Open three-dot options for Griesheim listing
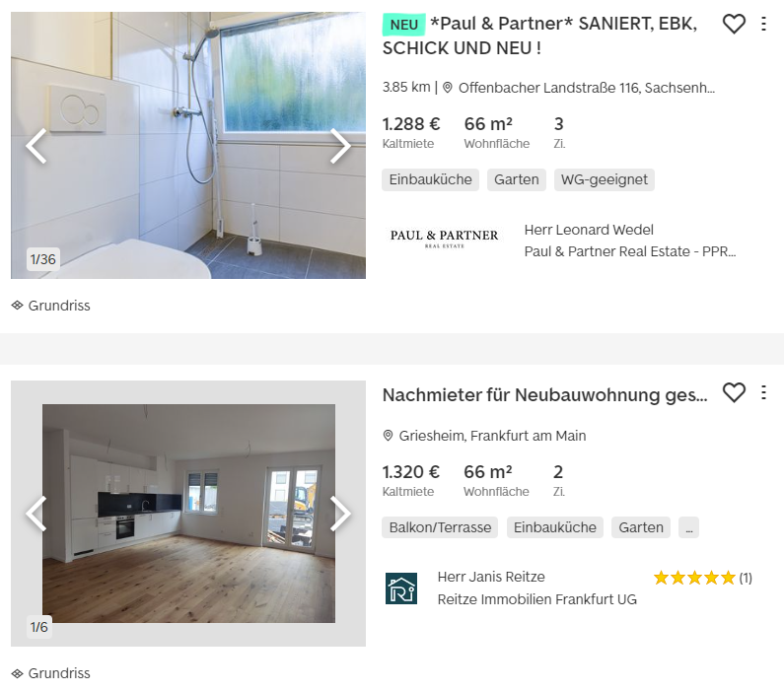Viewport: 784px width, 692px height. click(x=763, y=392)
